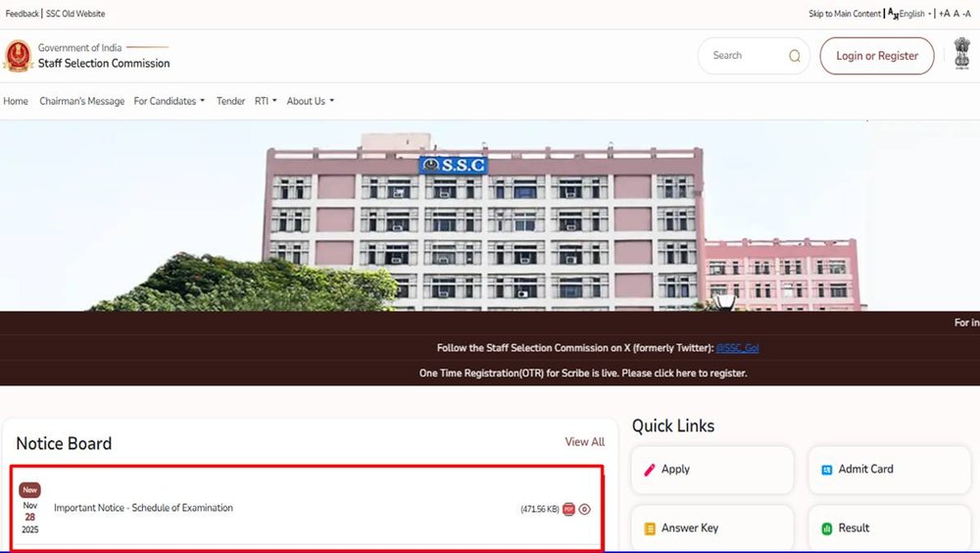Expand the For Candidates dropdown menu
The image size is (980, 553).
[x=169, y=101]
